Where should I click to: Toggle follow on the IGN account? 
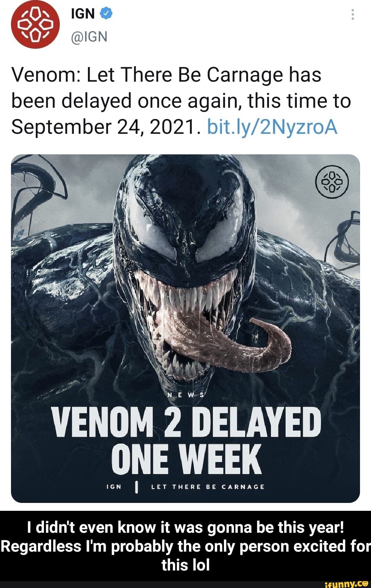(x=82, y=14)
